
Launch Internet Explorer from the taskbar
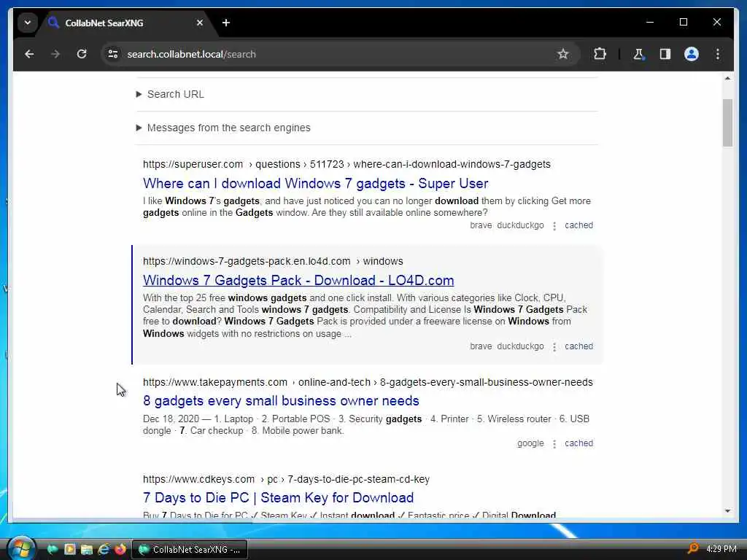click(x=103, y=550)
